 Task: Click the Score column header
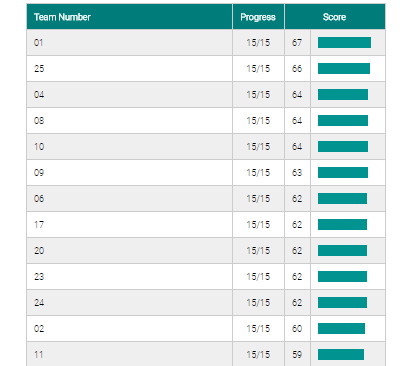(335, 17)
